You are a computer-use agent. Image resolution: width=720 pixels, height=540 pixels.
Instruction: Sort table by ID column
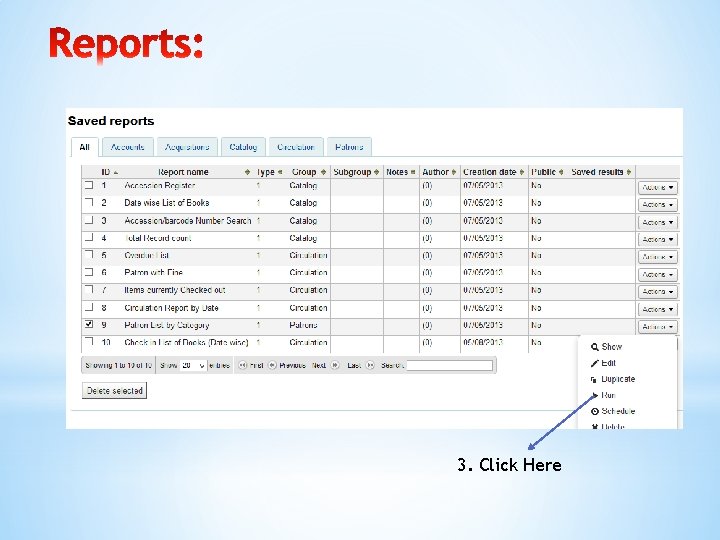tap(109, 172)
